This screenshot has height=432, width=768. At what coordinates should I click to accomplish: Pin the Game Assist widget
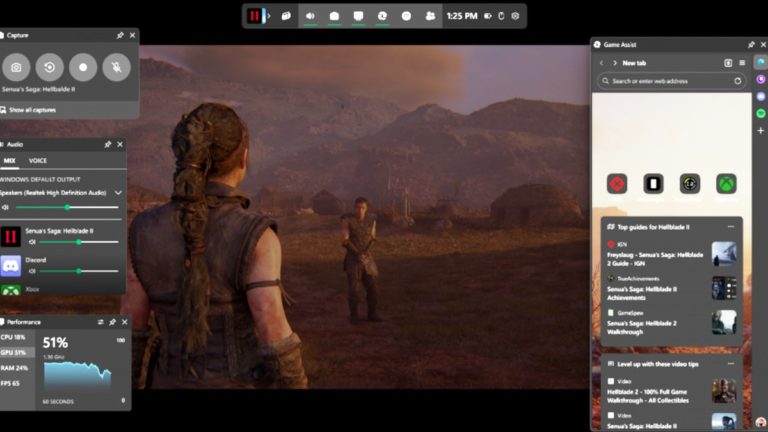(x=751, y=45)
